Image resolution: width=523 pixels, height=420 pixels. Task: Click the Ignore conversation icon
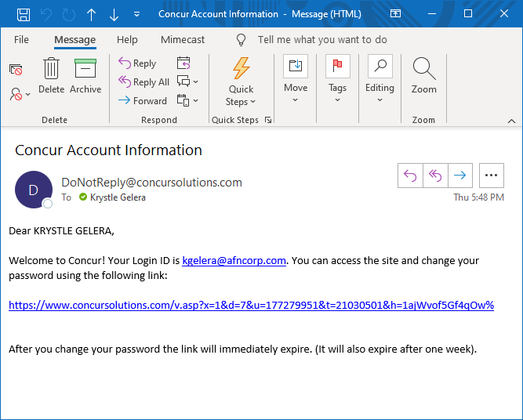[16, 69]
